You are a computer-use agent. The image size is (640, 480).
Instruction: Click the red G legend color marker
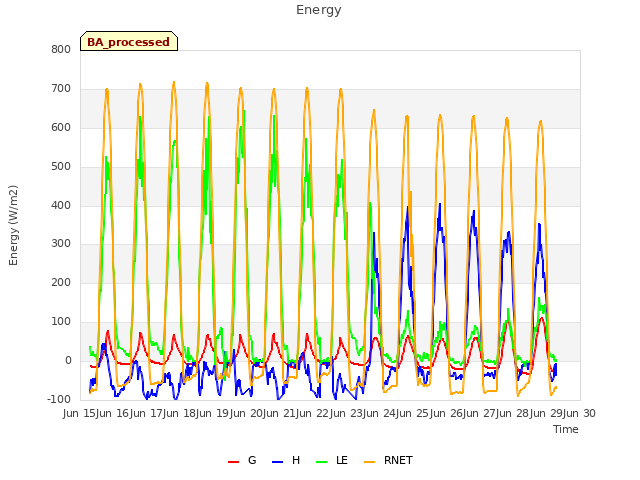(x=233, y=462)
